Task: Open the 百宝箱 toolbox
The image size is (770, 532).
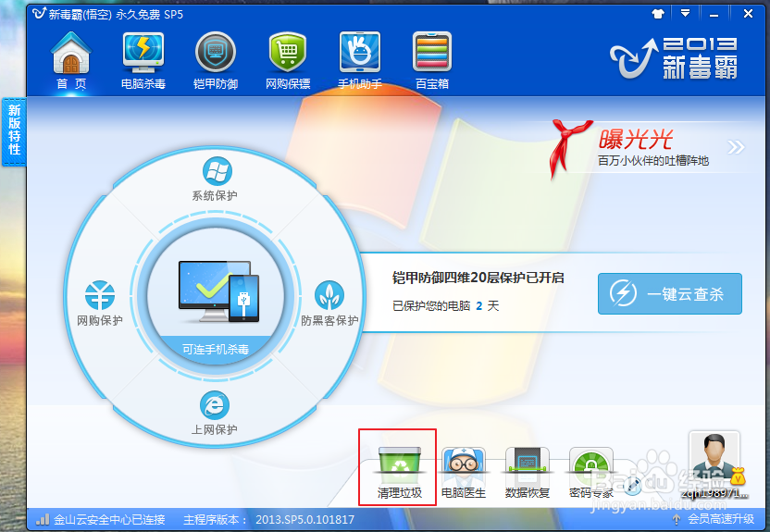Action: (x=432, y=61)
